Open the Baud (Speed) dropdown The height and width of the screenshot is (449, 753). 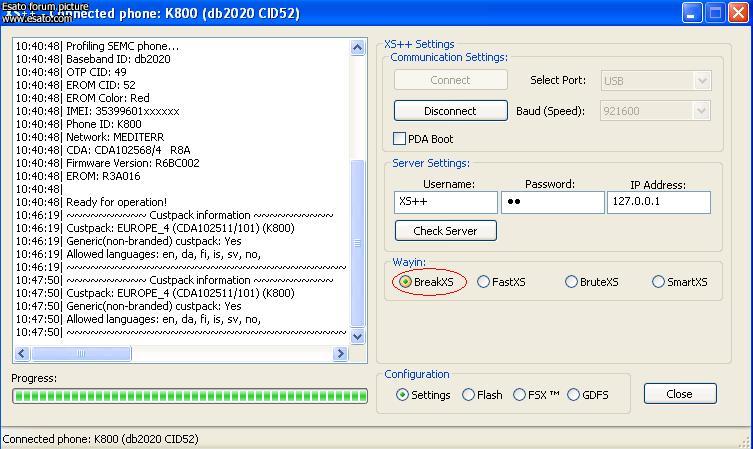[x=701, y=111]
